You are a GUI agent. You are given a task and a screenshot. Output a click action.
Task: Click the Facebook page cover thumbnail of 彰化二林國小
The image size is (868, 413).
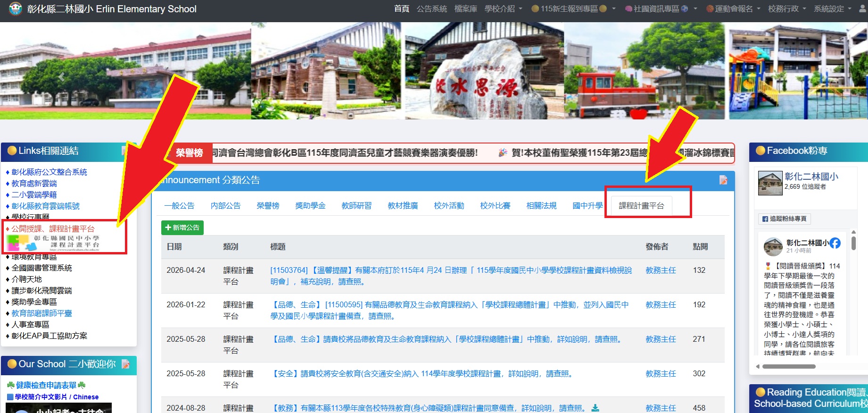pyautogui.click(x=770, y=183)
